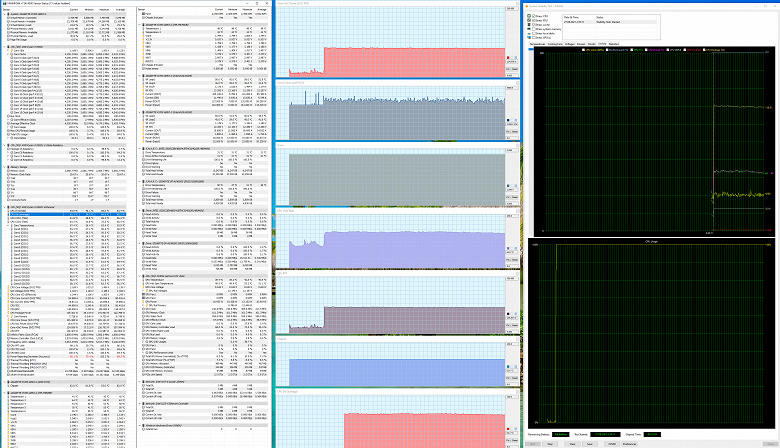Open the Temperatures tab in AIDA64

(537, 44)
